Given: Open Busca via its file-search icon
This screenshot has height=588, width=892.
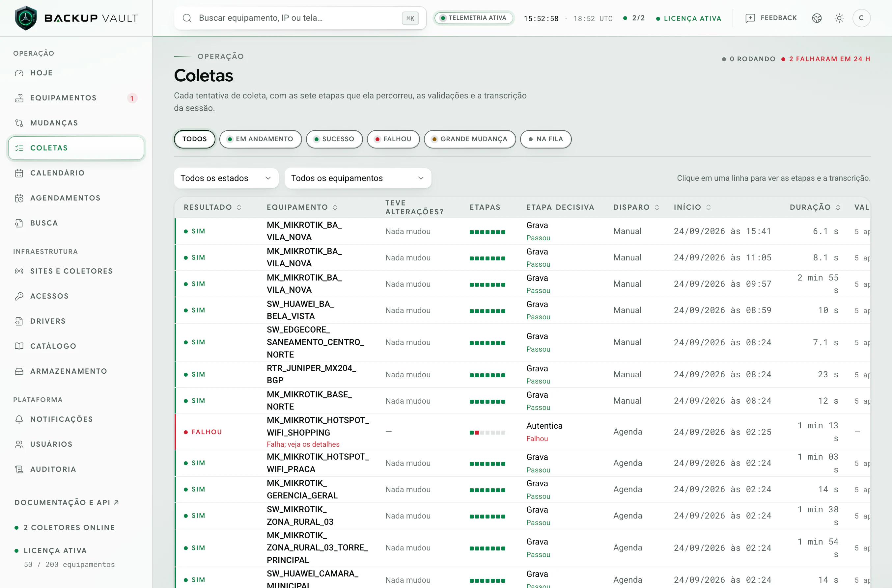Looking at the screenshot, I should click(x=19, y=223).
